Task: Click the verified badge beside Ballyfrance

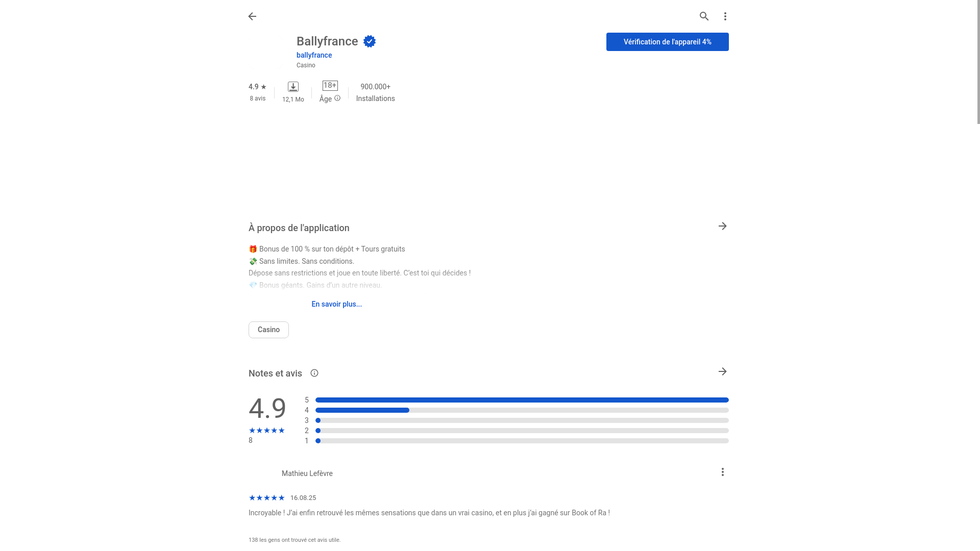Action: (x=370, y=41)
